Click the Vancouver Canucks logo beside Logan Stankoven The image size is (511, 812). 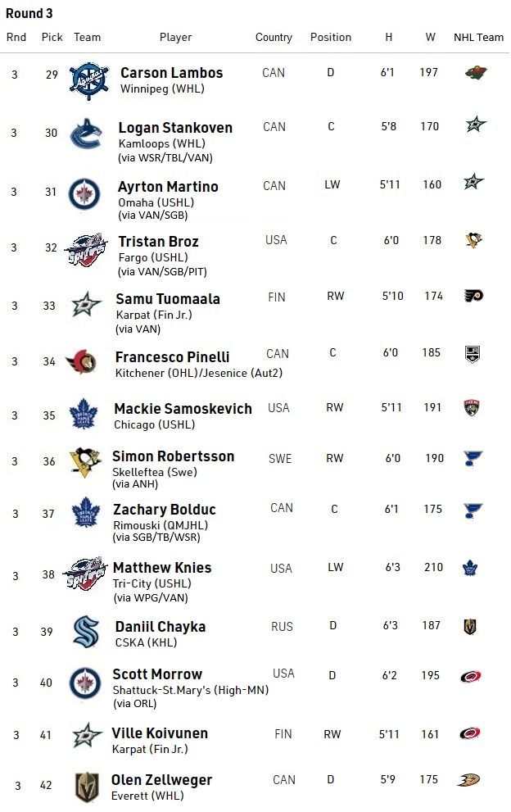point(86,134)
